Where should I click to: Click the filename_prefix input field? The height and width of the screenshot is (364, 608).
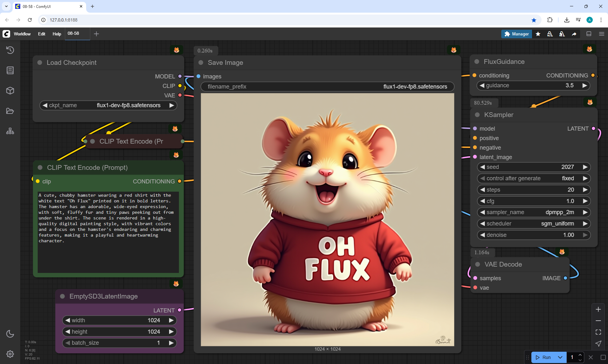(x=327, y=87)
